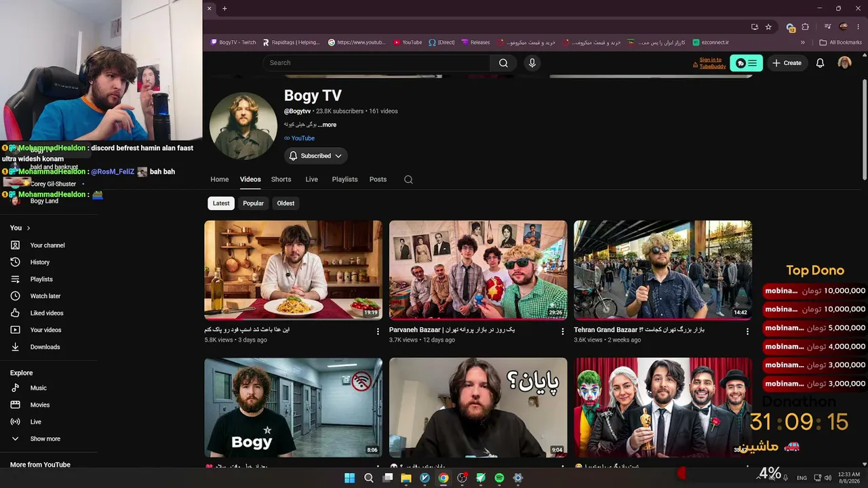Viewport: 868px width, 488px height.
Task: Open the Windows Start menu
Action: pos(349,478)
